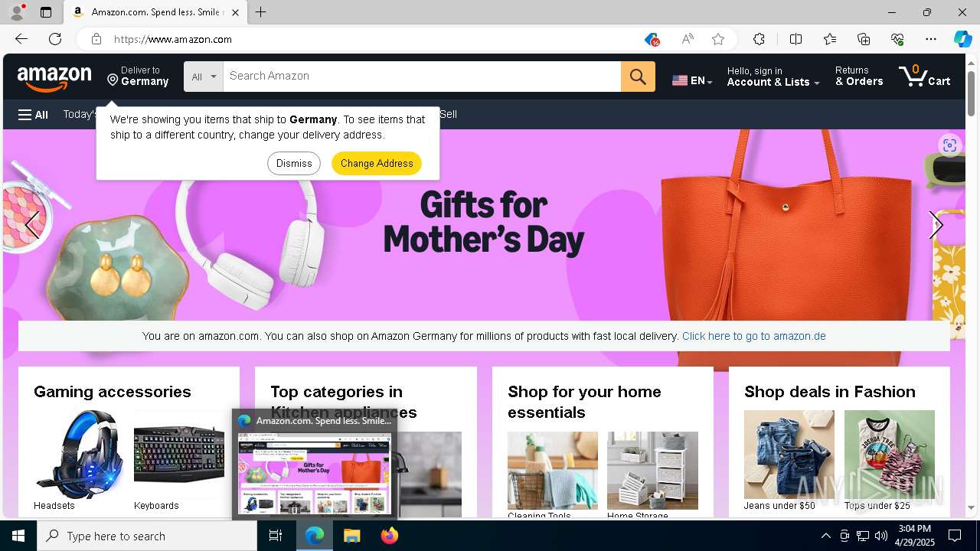This screenshot has width=980, height=551.
Task: Expand the All search category dropdown
Action: point(204,77)
